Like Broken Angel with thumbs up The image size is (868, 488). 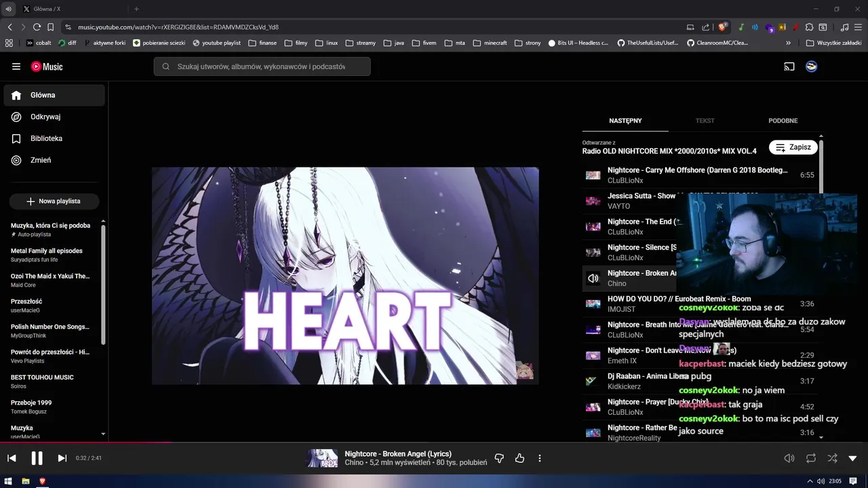point(519,458)
